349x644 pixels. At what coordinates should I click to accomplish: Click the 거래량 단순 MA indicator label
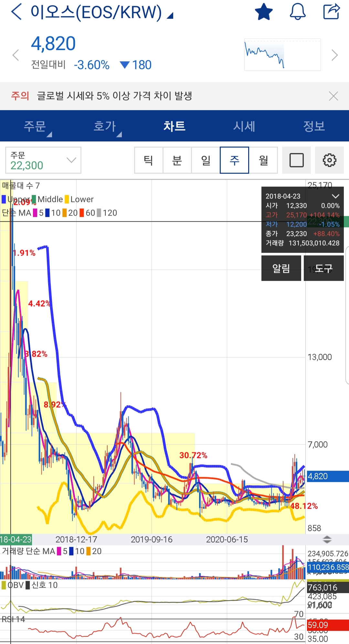tap(28, 551)
